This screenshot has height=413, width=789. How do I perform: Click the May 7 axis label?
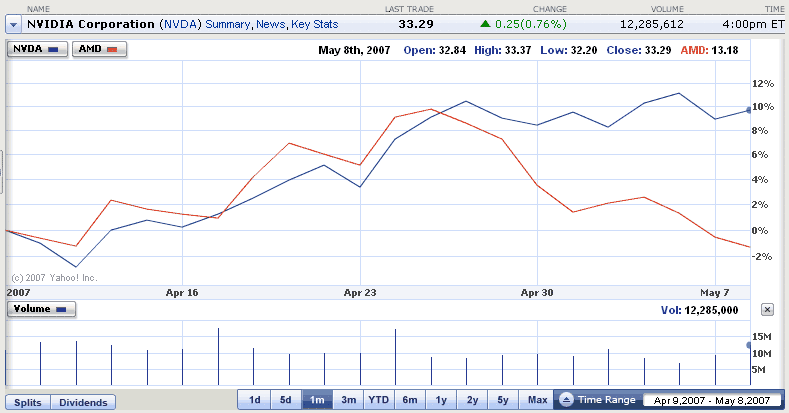[715, 292]
